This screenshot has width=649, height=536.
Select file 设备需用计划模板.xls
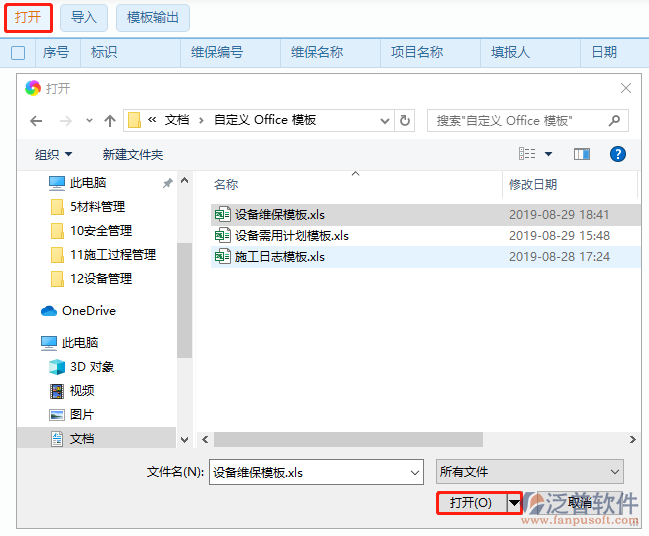coord(425,236)
